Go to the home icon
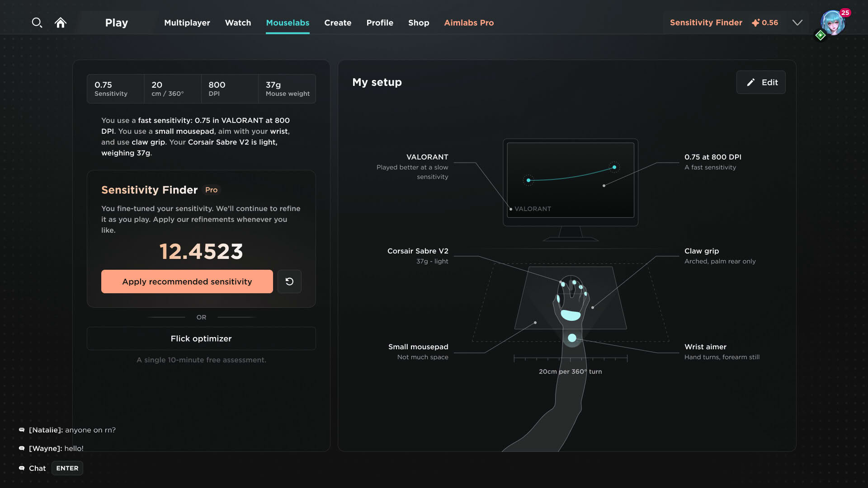This screenshot has width=868, height=488. [x=61, y=23]
